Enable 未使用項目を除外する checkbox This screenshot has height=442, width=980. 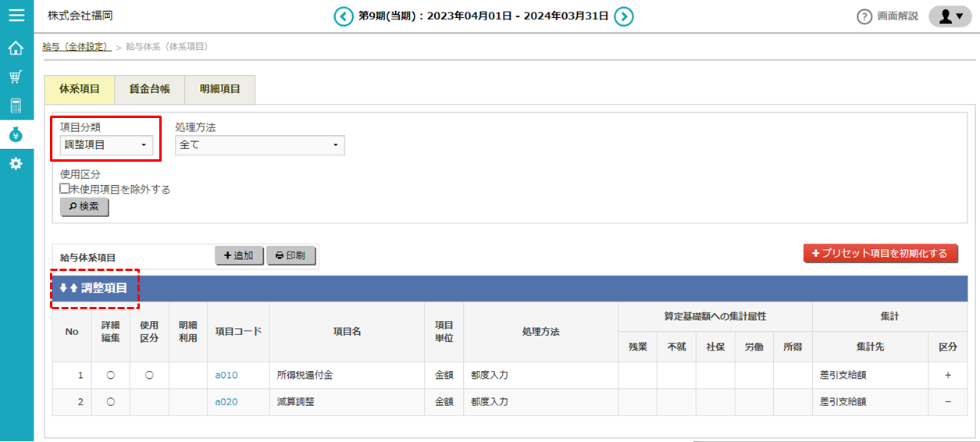65,189
